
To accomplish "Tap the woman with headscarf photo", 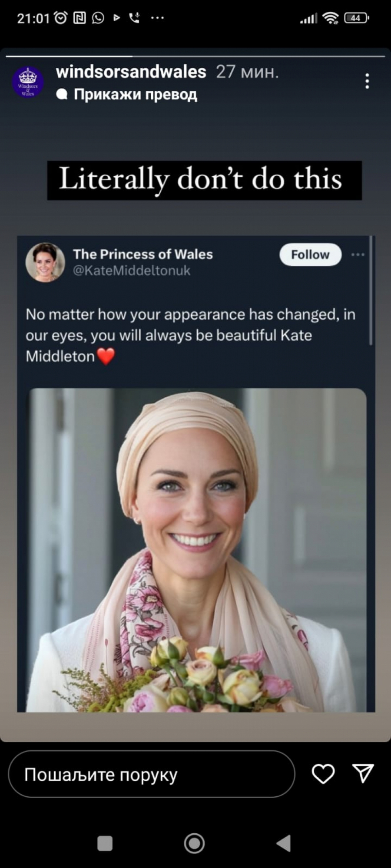I will click(x=198, y=550).
